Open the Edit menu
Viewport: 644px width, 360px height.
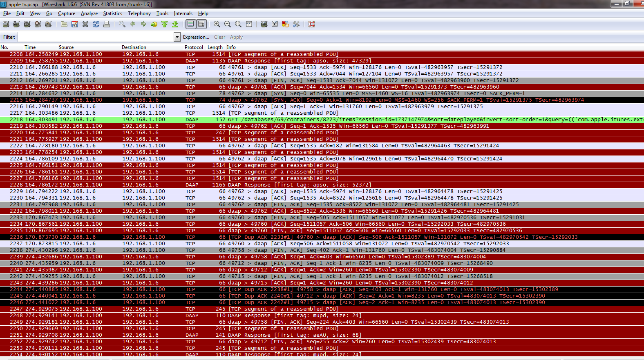point(20,13)
